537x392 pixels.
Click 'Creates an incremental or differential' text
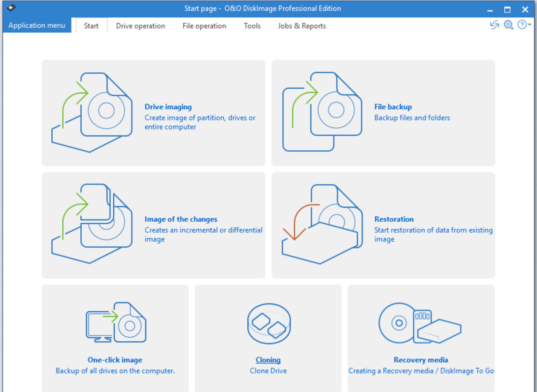click(x=203, y=230)
